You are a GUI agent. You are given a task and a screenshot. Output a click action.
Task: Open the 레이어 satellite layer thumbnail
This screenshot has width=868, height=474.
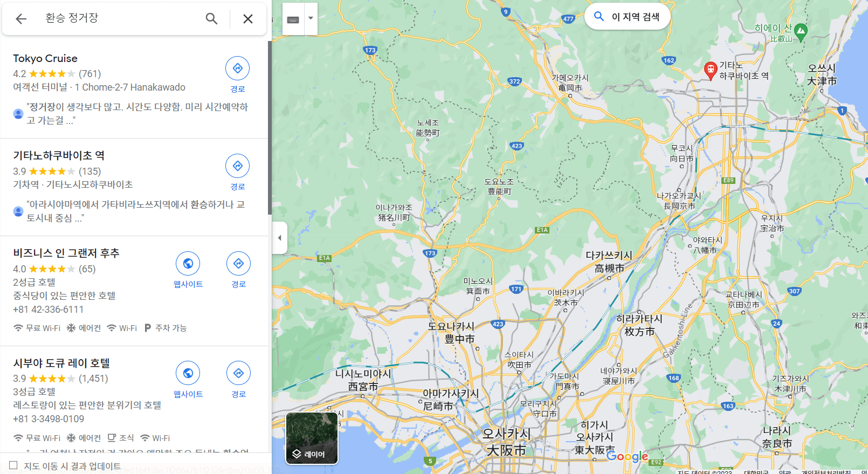click(312, 438)
